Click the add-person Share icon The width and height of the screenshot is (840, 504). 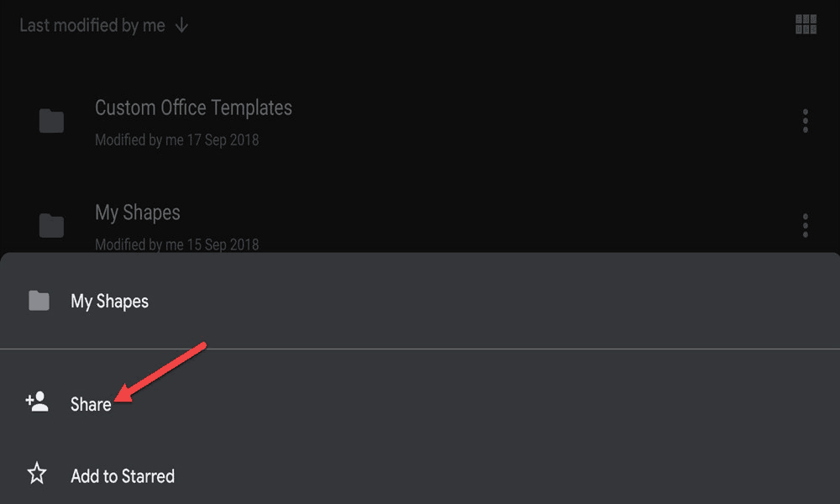point(37,402)
